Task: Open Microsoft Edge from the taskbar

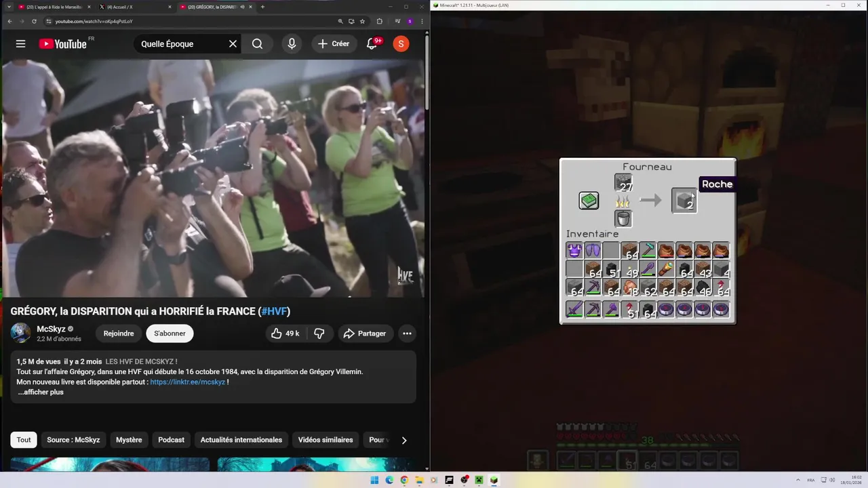Action: click(x=389, y=480)
